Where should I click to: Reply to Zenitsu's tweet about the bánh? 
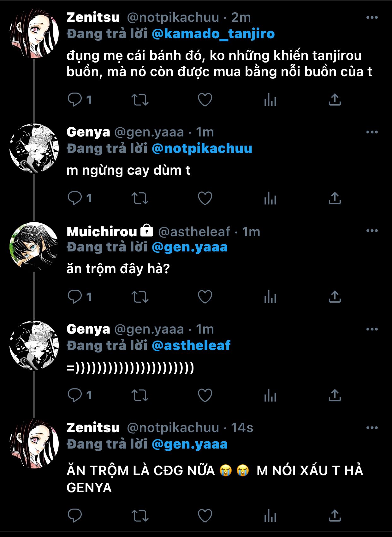point(75,100)
